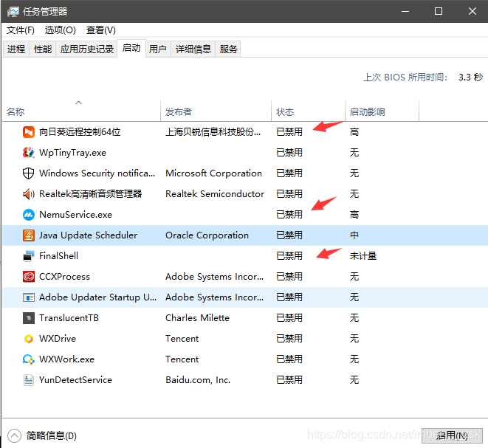The height and width of the screenshot is (448, 488).
Task: Click the Sunflower remote control (向日葵) app icon
Action: click(x=29, y=132)
